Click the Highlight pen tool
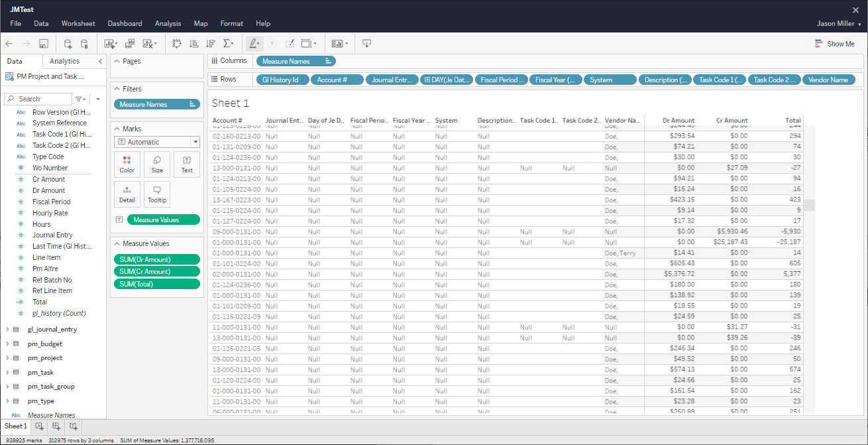Image resolution: width=868 pixels, height=445 pixels. (x=254, y=44)
